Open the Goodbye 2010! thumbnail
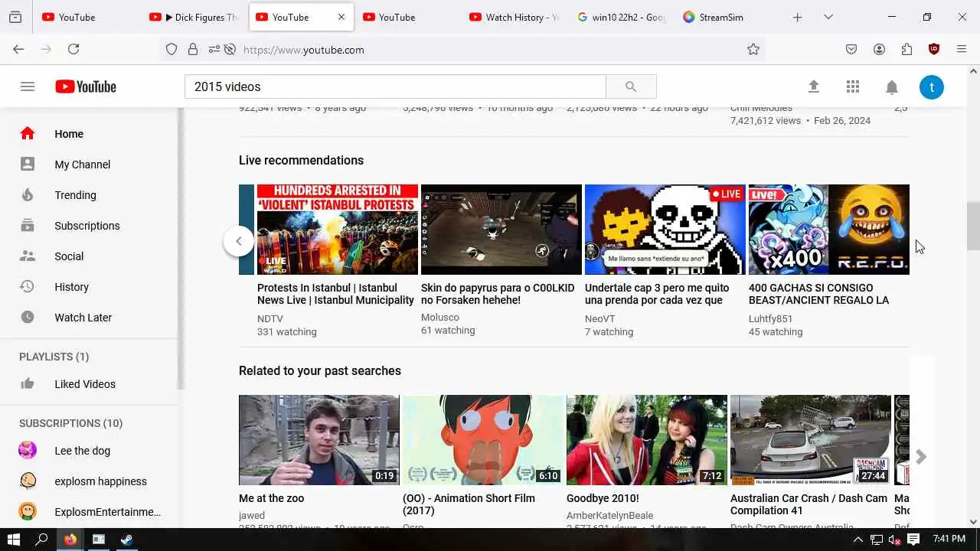Viewport: 980px width, 551px height. pos(647,440)
